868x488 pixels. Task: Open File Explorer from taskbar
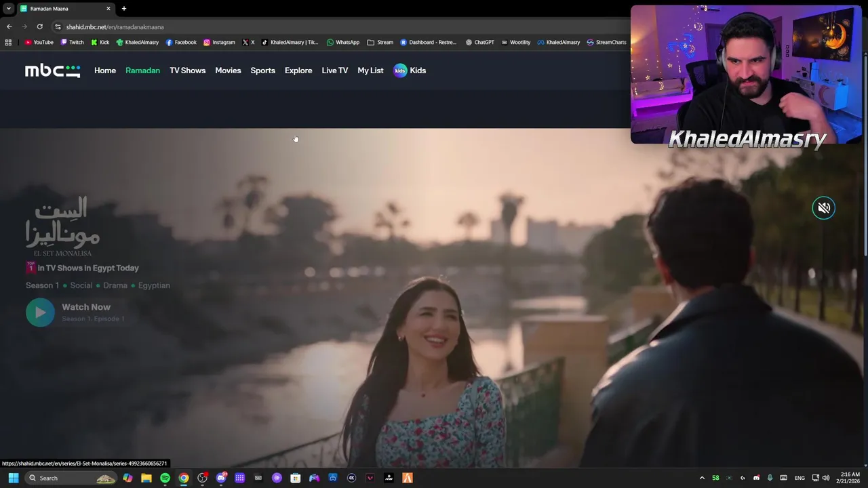(146, 478)
